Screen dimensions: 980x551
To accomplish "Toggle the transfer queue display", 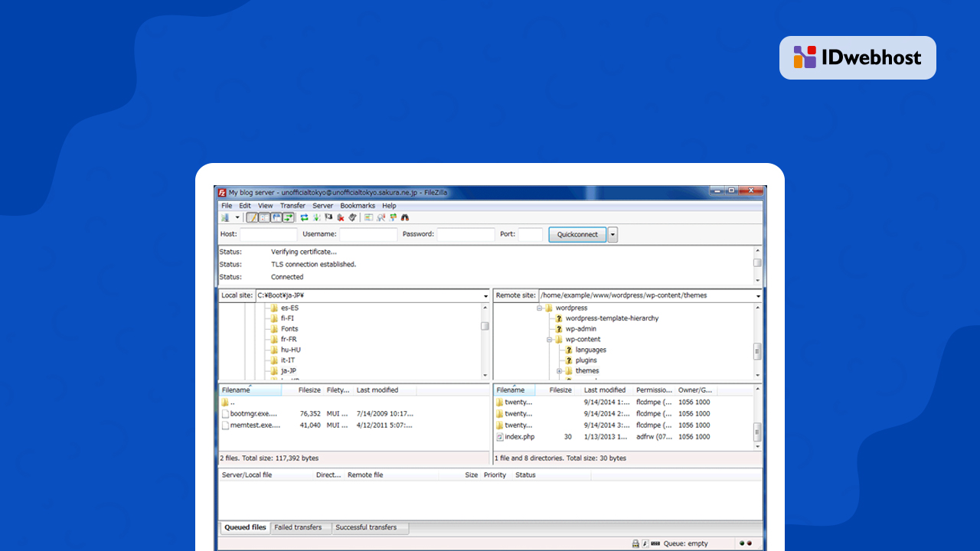I will pos(288,217).
